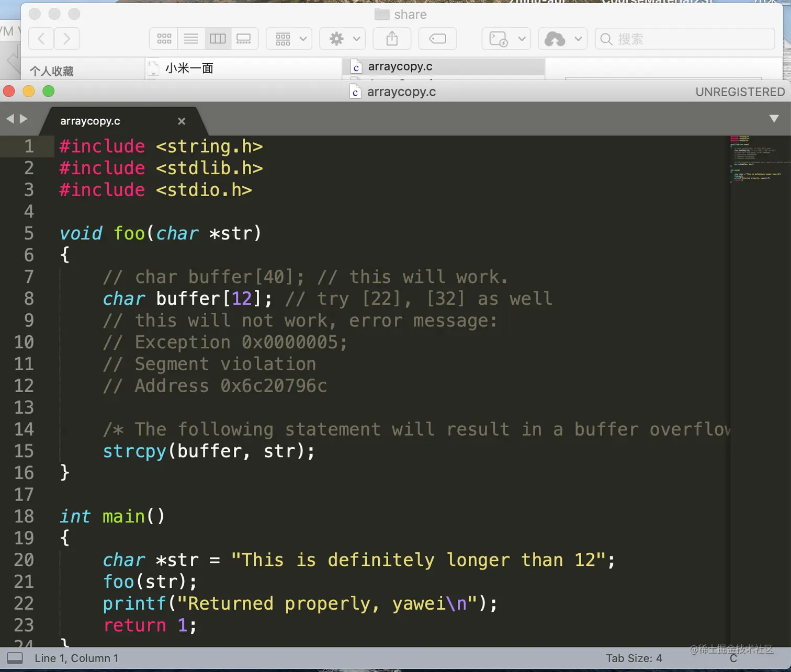Go back in Finder window
This screenshot has width=791, height=672.
coord(41,39)
